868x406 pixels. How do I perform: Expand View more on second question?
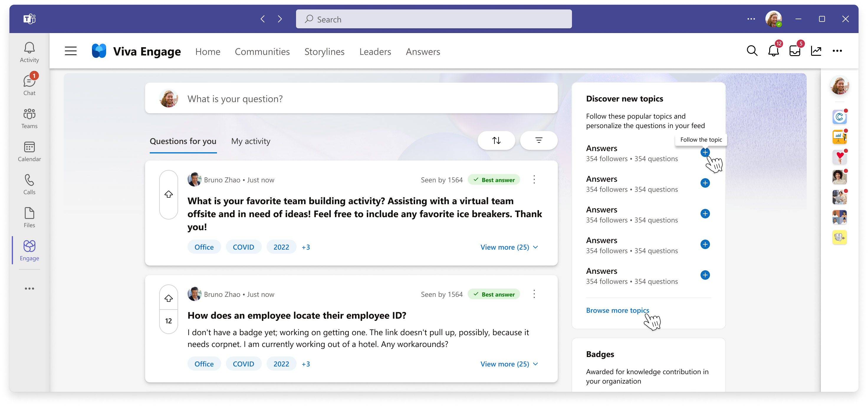pyautogui.click(x=509, y=363)
